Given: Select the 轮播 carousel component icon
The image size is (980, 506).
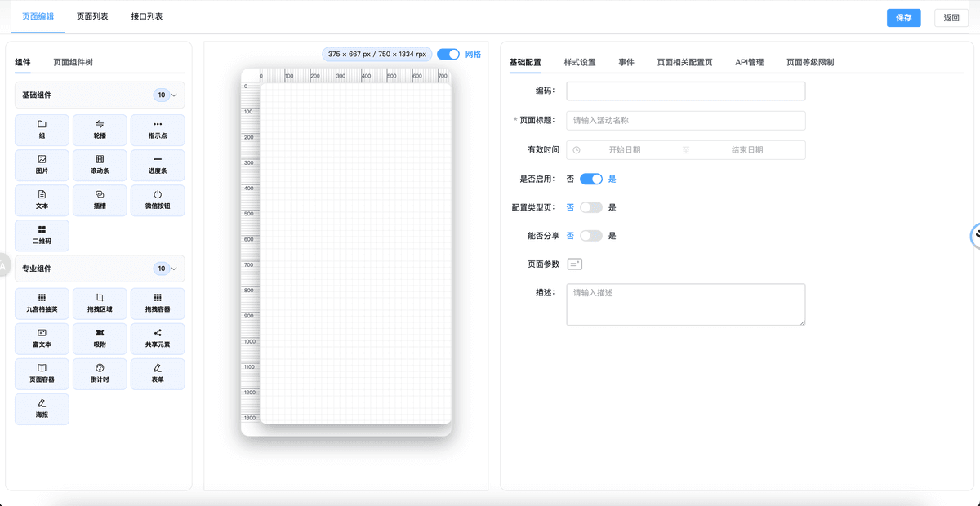Looking at the screenshot, I should [100, 129].
